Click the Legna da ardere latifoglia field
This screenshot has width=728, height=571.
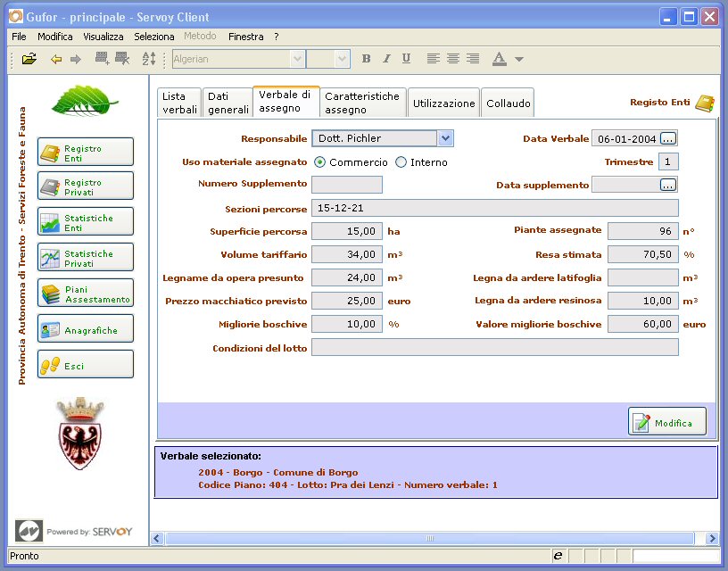(643, 277)
